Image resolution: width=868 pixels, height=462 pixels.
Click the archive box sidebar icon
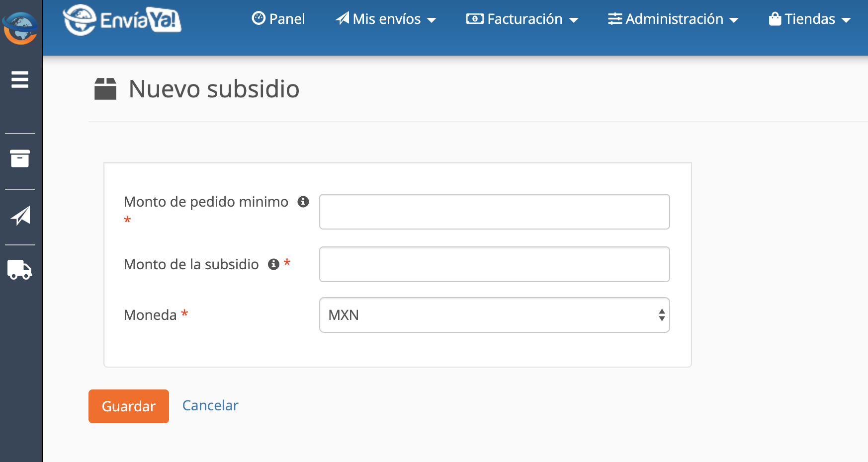point(20,158)
